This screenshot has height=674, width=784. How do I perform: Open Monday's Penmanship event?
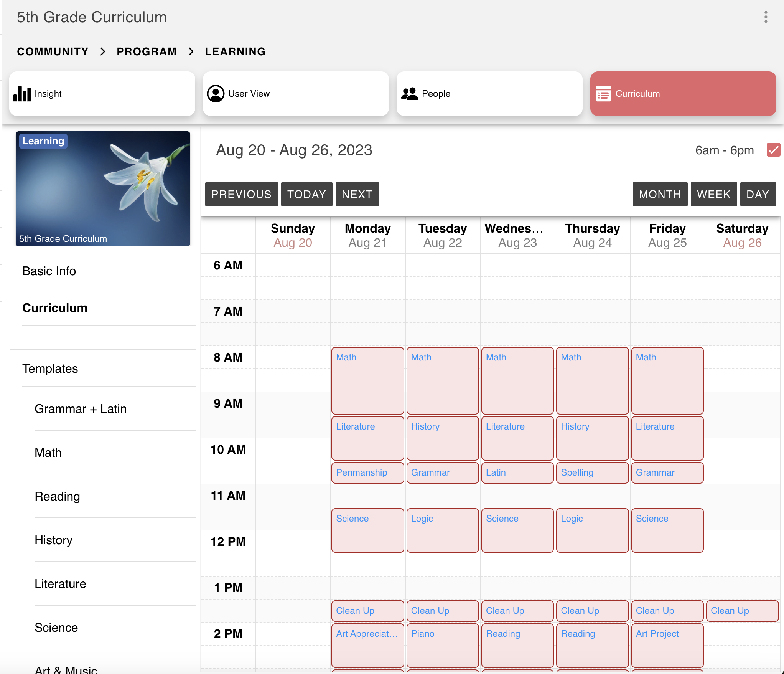coord(367,472)
